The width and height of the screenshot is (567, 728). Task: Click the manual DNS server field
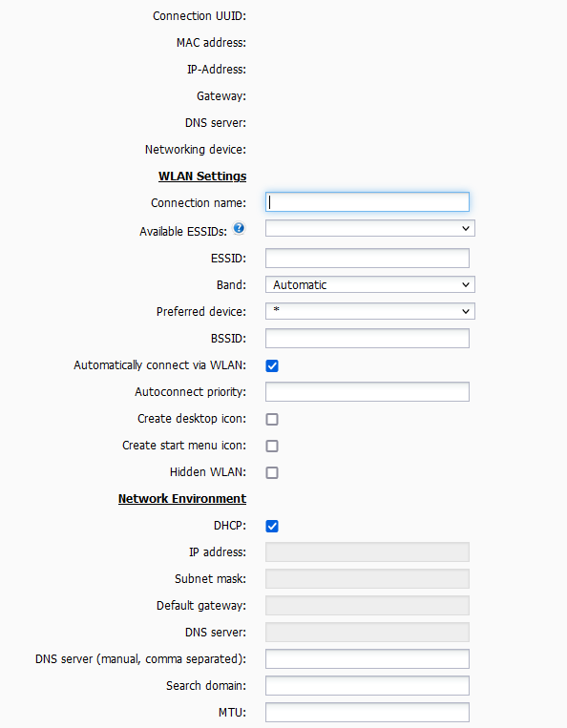pyautogui.click(x=367, y=658)
